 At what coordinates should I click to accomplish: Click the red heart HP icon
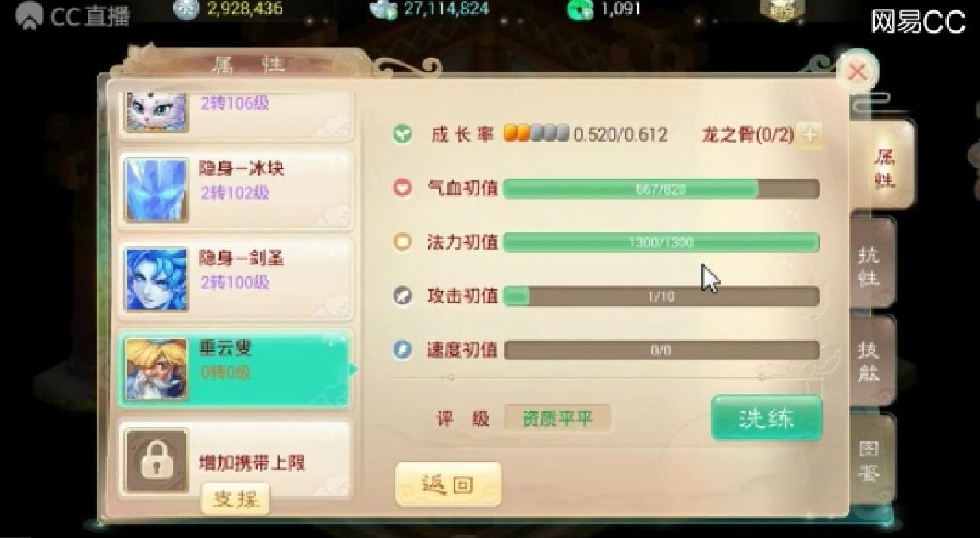[402, 188]
